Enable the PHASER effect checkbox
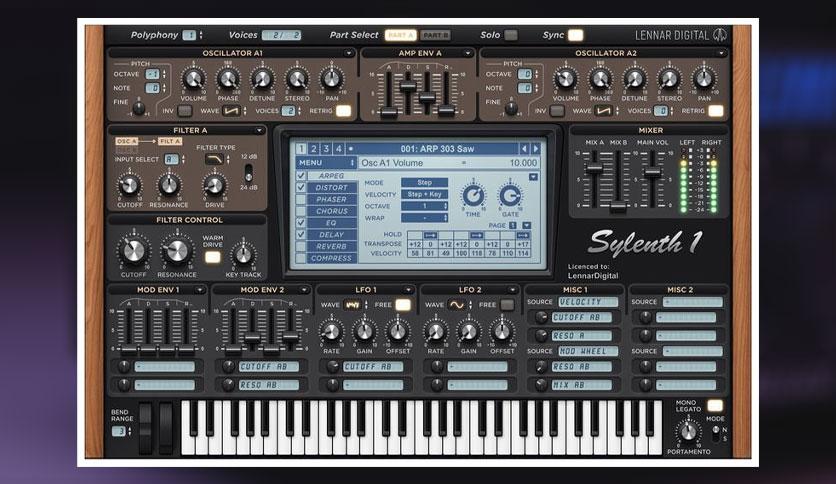 coord(301,199)
